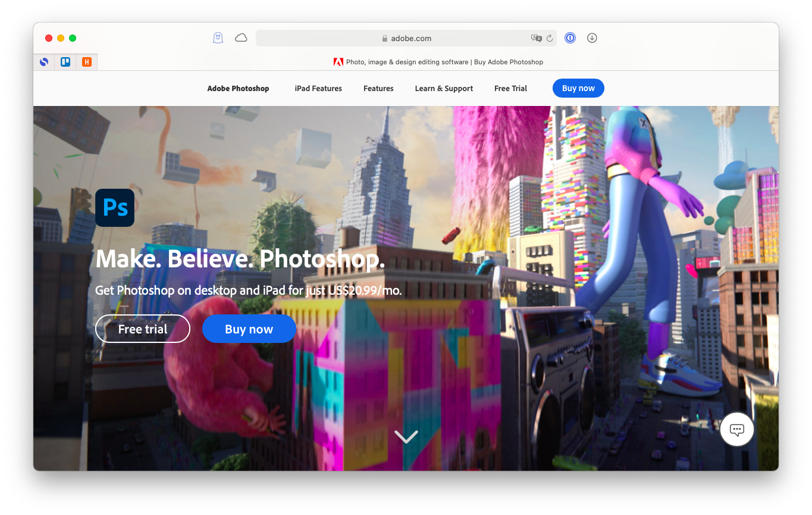Select the Adobe Photoshop page tab title
This screenshot has width=812, height=515.
pyautogui.click(x=444, y=62)
